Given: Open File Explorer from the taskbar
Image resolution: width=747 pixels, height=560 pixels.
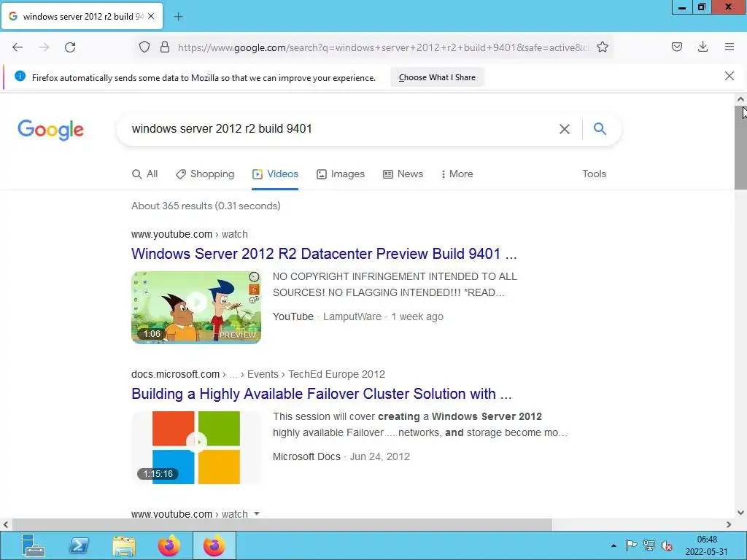Looking at the screenshot, I should [124, 545].
